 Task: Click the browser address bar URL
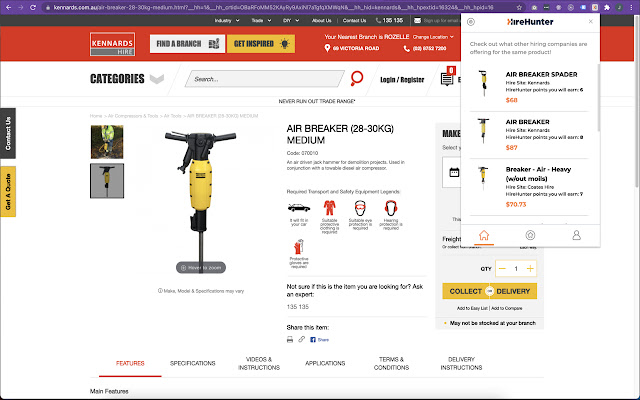point(273,7)
